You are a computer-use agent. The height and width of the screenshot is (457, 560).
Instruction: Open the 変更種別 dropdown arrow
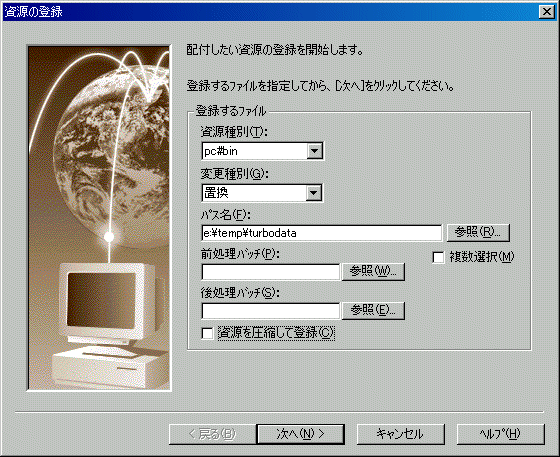coord(314,193)
